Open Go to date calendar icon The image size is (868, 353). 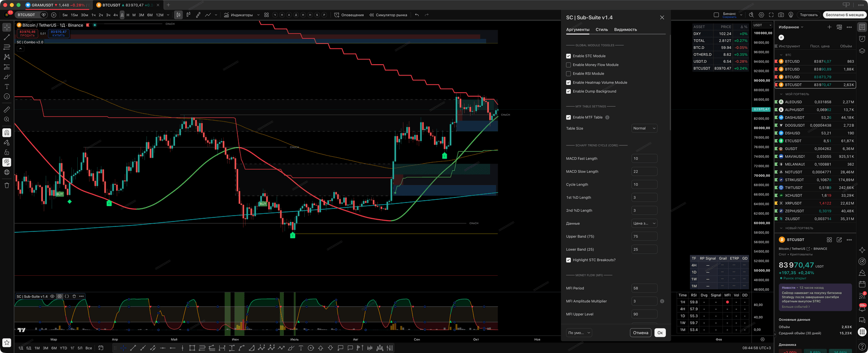point(101,348)
